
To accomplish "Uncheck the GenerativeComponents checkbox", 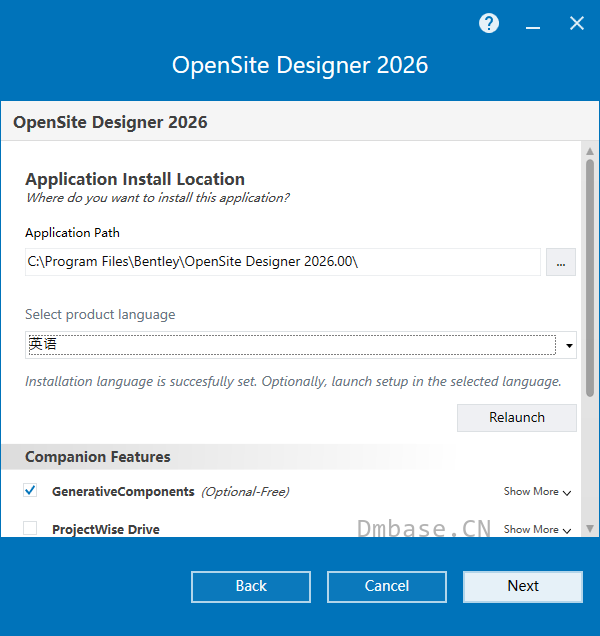I will [x=30, y=490].
